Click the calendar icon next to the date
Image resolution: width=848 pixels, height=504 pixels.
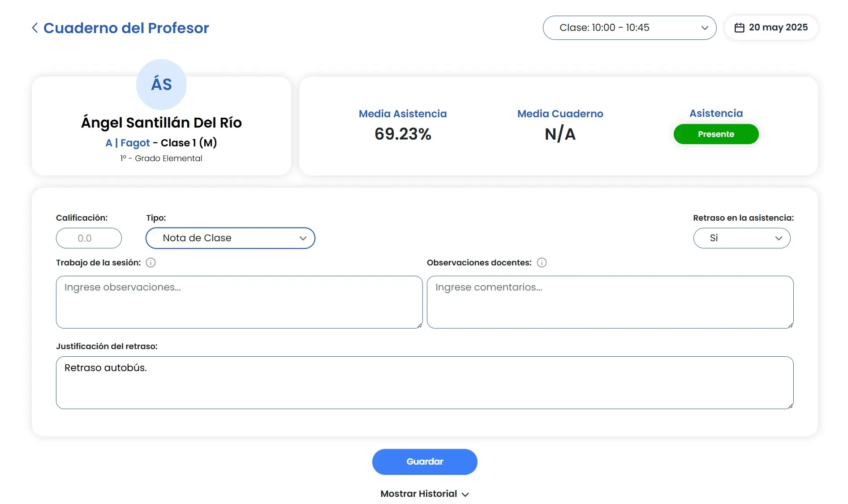point(739,28)
